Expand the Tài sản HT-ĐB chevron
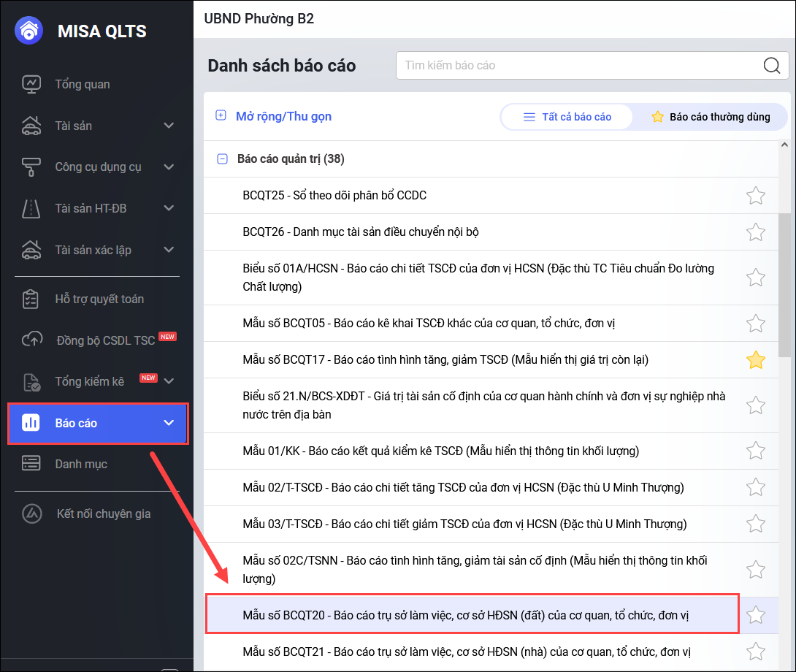796x672 pixels. click(169, 208)
